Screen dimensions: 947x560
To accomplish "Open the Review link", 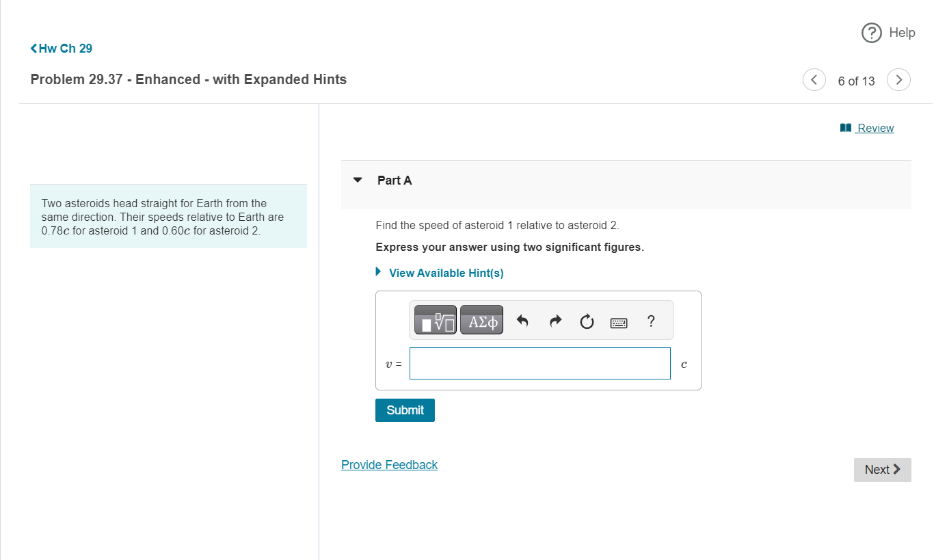I will 875,127.
